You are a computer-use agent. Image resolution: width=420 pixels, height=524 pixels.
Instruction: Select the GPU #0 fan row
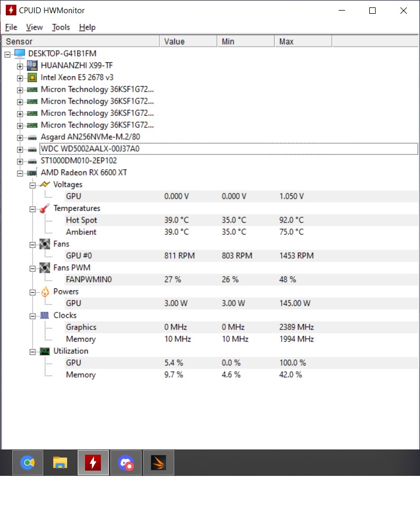pyautogui.click(x=242, y=255)
